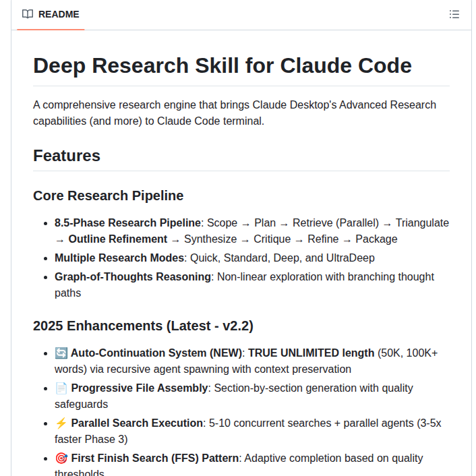Click 'Quick, Standard, Deep, and UltraDeep' text

point(282,258)
